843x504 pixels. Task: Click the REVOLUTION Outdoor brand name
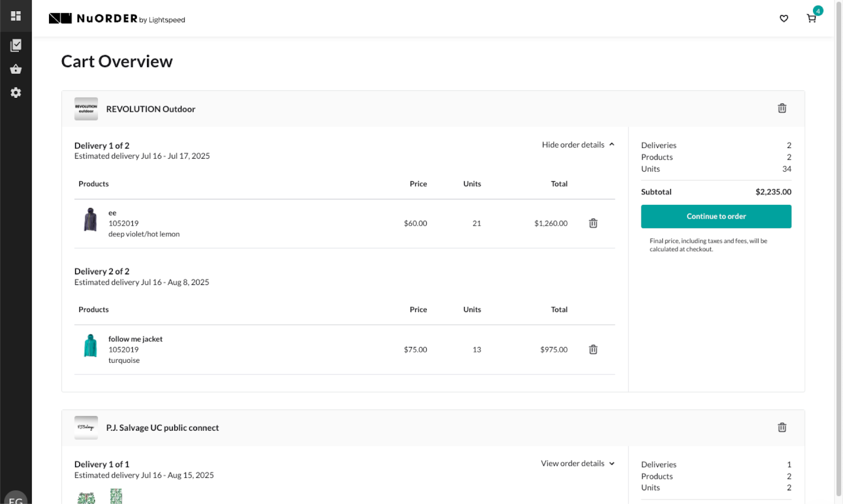150,109
